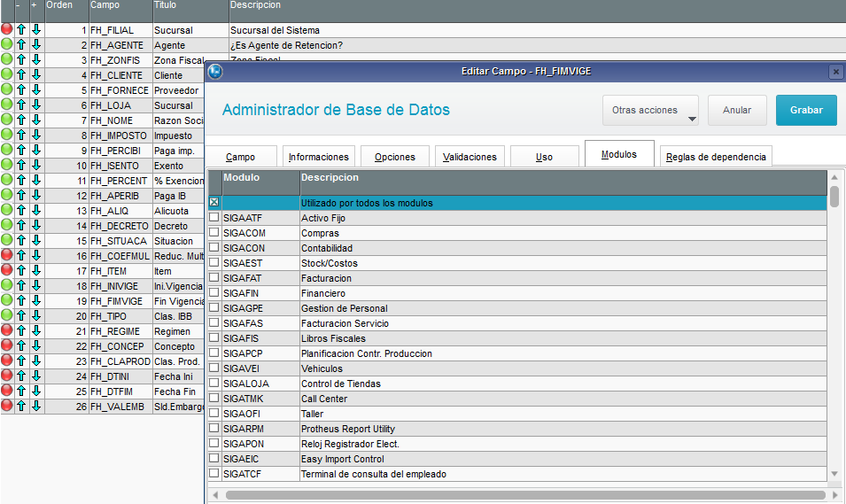Select 'Protheus Report Utility' description cell
Screen dimensions: 846x504
click(x=563, y=429)
